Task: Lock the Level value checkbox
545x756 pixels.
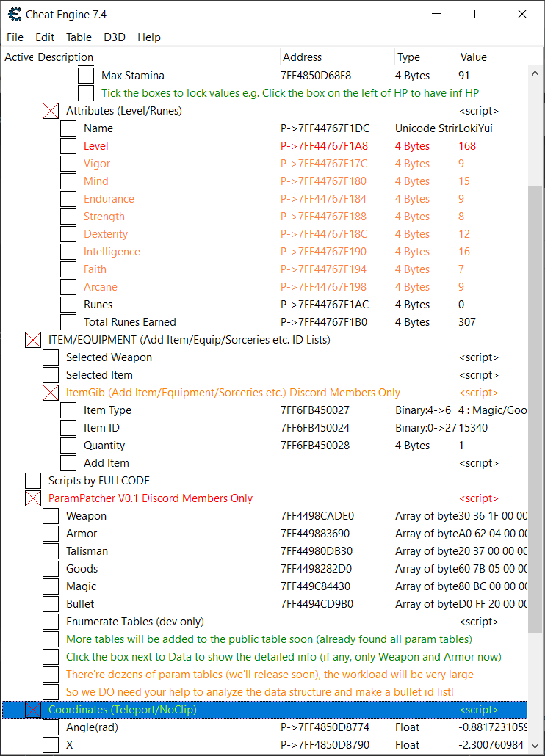Action: (x=68, y=146)
